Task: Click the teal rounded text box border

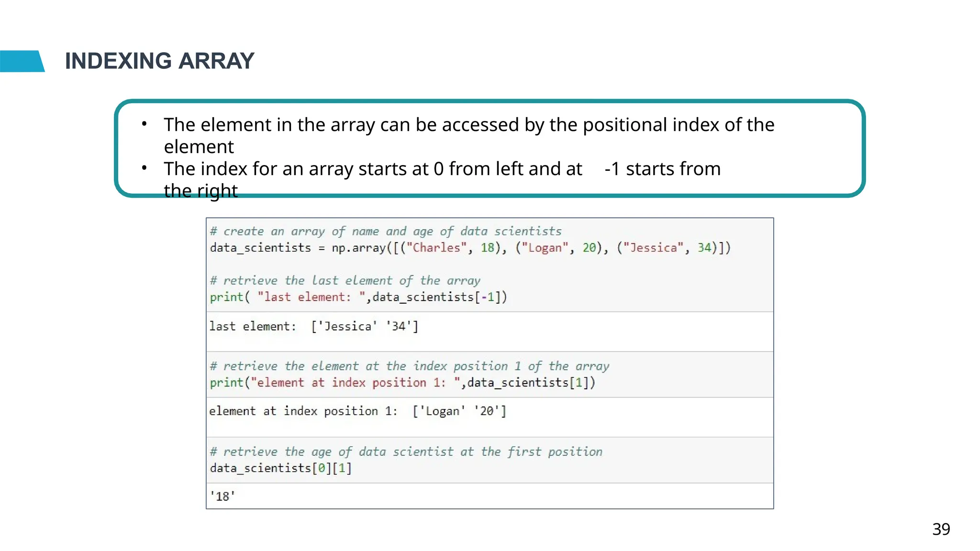Action: [490, 102]
